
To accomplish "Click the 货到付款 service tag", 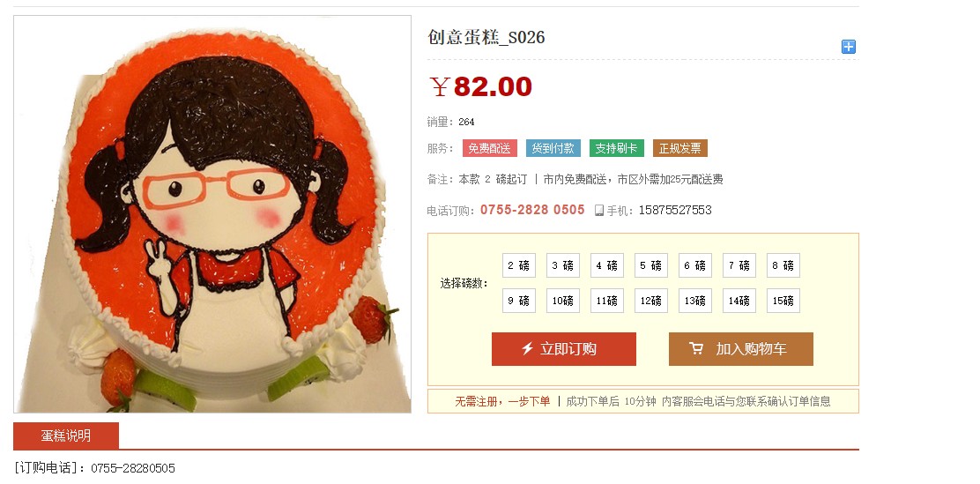I will click(553, 148).
